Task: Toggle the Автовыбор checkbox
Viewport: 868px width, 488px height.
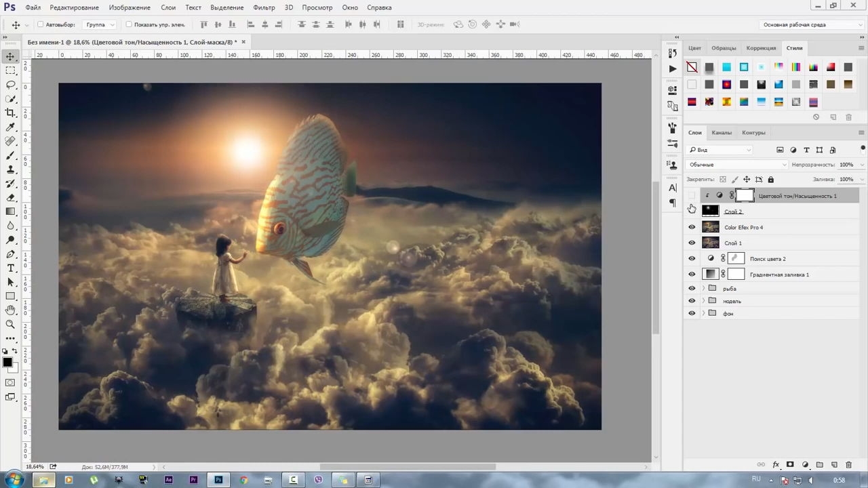Action: 41,25
